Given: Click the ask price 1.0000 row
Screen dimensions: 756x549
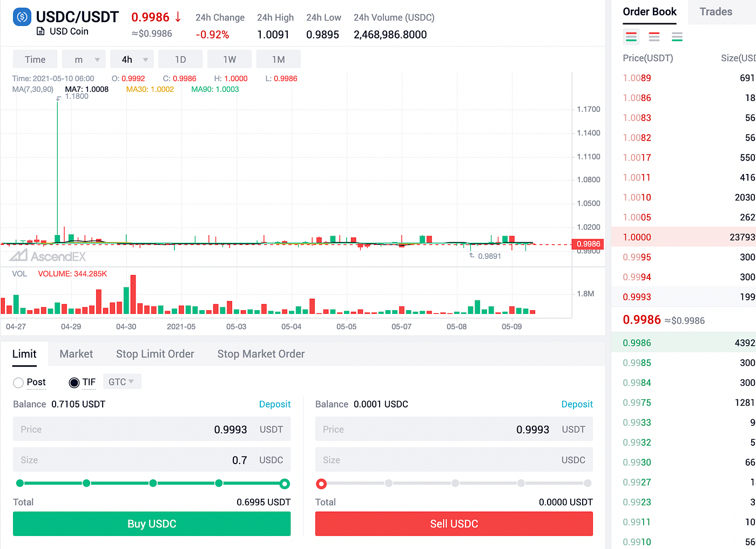Looking at the screenshot, I should [684, 237].
